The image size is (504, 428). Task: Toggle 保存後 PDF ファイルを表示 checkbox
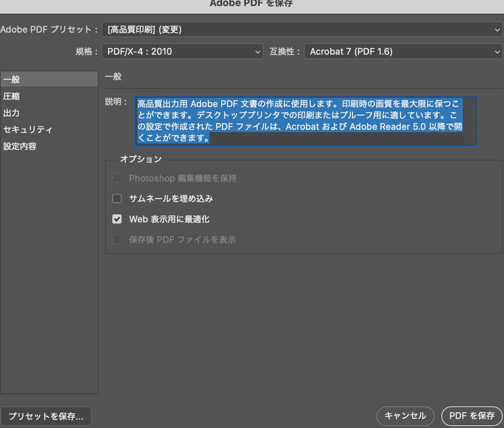117,239
